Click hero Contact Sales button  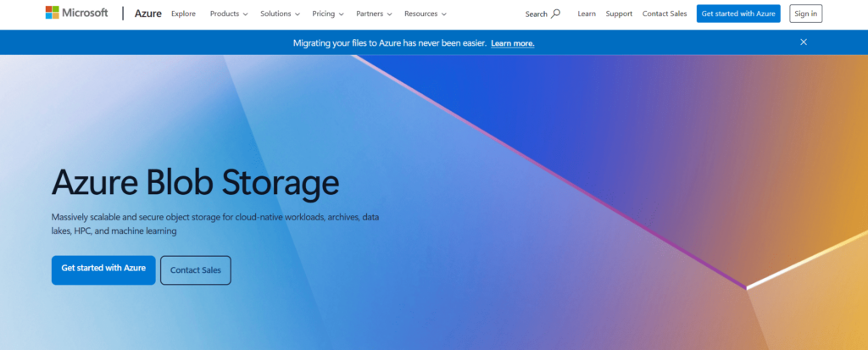coord(196,270)
